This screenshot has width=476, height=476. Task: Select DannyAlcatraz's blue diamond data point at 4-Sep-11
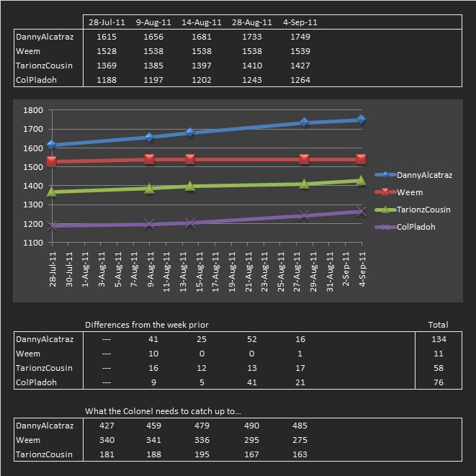(x=361, y=120)
